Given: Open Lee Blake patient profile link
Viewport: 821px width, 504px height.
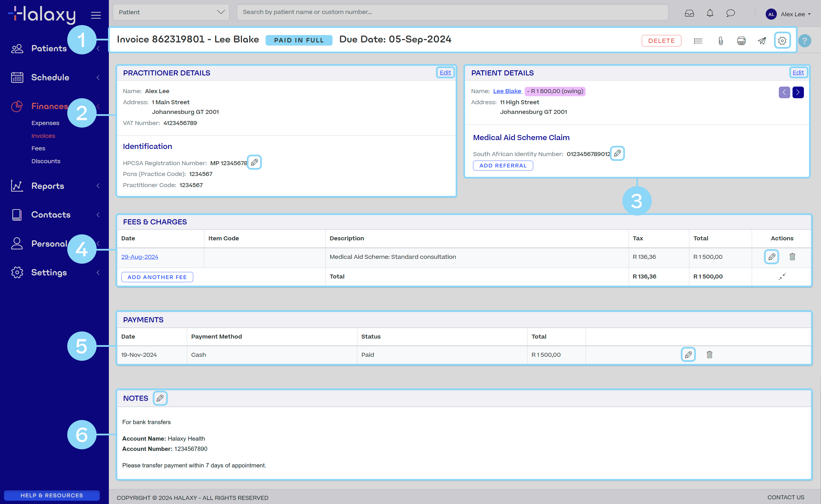Looking at the screenshot, I should (x=507, y=91).
